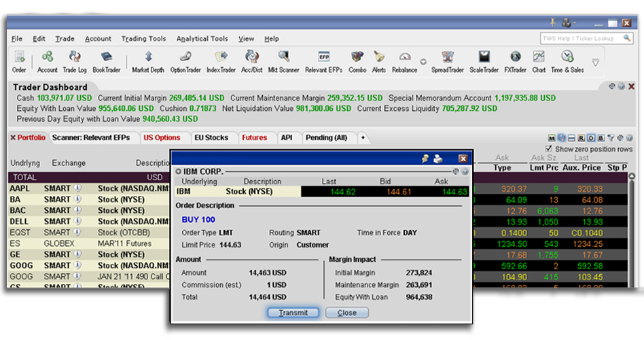
Task: Open the Chart tool
Action: [x=539, y=62]
